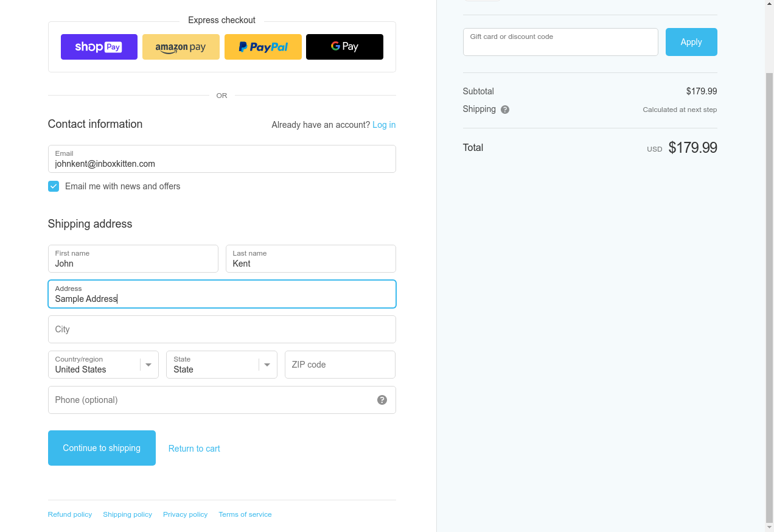Click the Shipping help question mark icon
This screenshot has height=532, width=774.
(x=505, y=110)
